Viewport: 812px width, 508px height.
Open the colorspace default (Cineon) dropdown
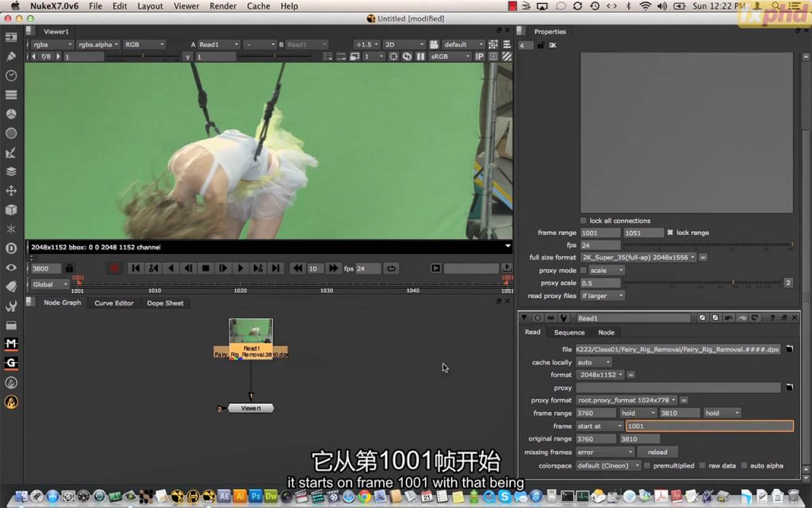pos(608,465)
